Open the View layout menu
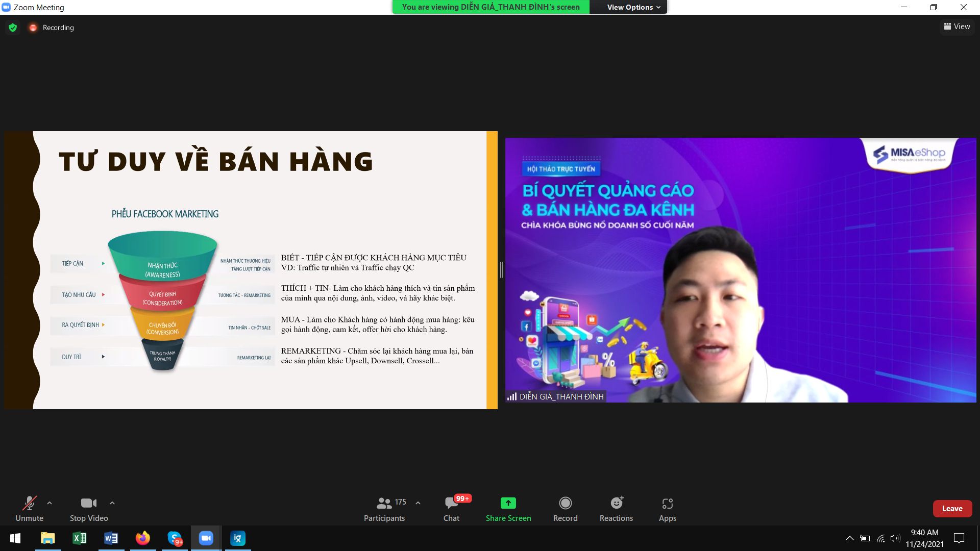The width and height of the screenshot is (980, 551). click(957, 27)
